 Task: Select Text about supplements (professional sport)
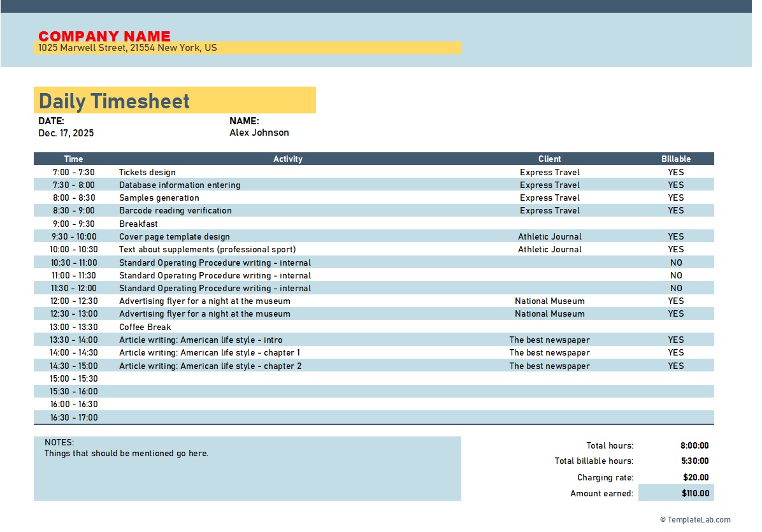point(208,249)
